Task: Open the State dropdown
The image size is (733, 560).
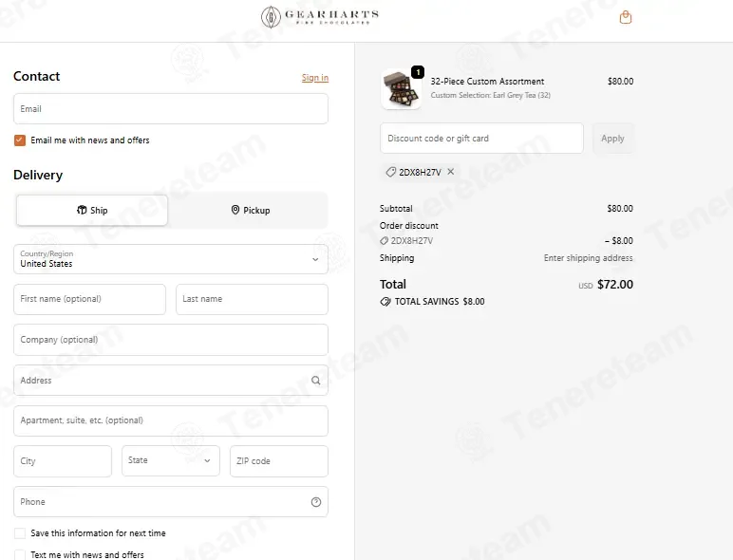Action: tap(171, 461)
